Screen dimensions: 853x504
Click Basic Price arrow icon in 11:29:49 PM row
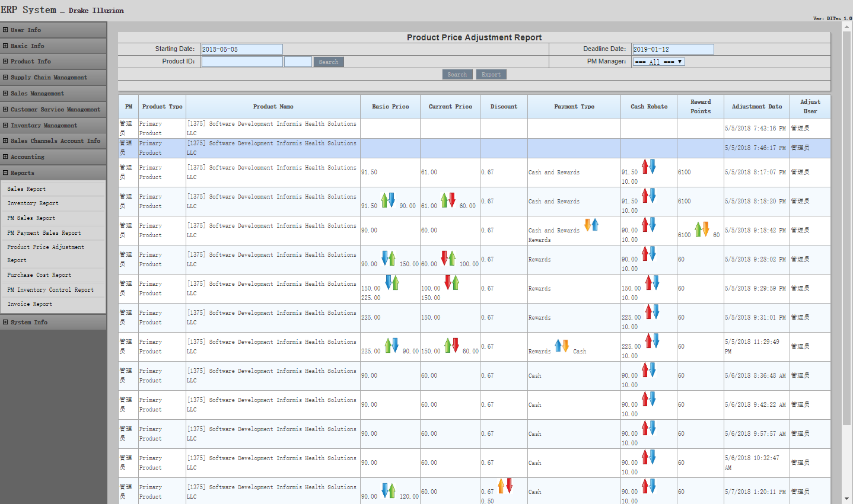click(392, 345)
